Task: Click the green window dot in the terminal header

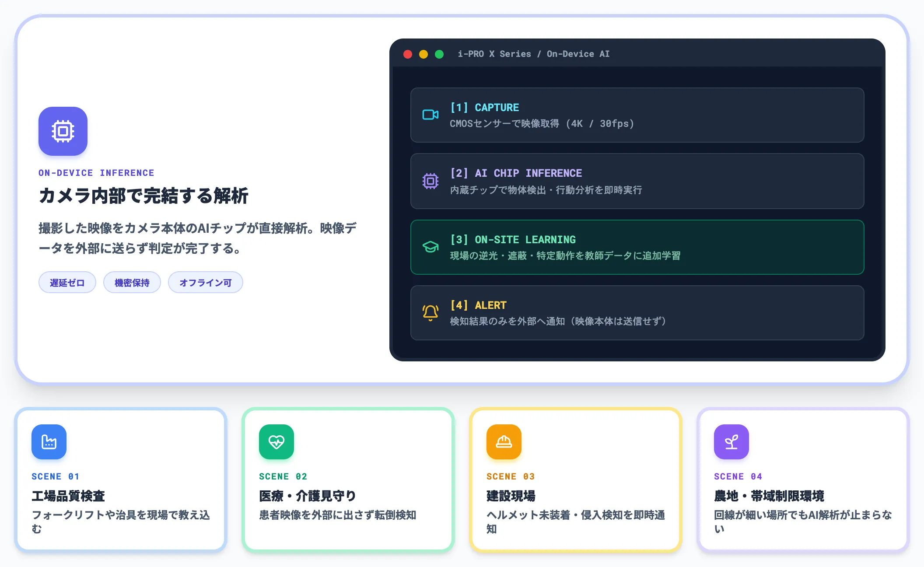Action: pos(439,54)
